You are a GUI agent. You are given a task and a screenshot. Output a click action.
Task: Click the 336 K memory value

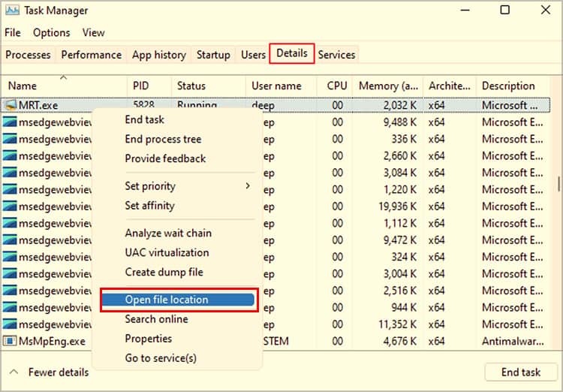pyautogui.click(x=404, y=139)
